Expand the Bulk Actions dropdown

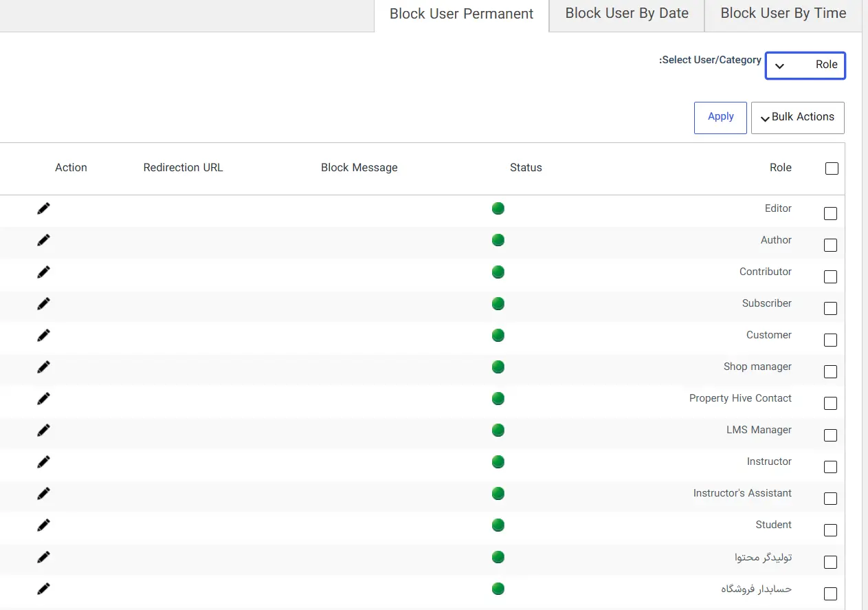pyautogui.click(x=798, y=118)
